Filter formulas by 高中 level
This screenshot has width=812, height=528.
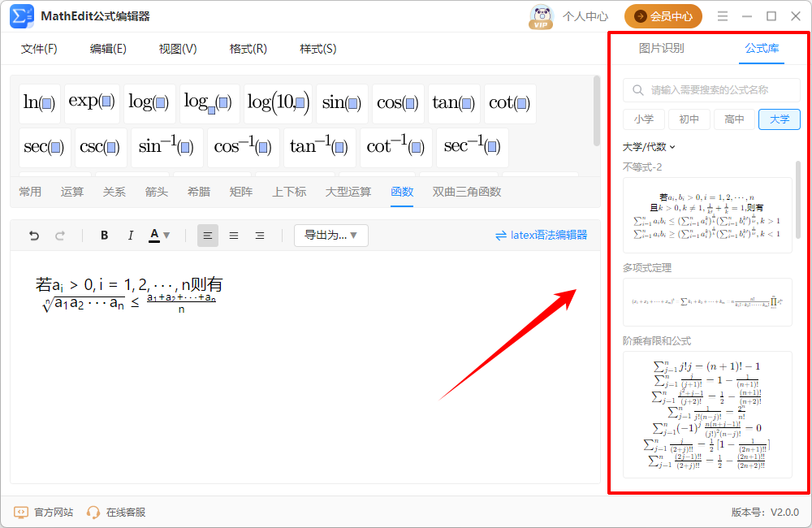point(734,119)
